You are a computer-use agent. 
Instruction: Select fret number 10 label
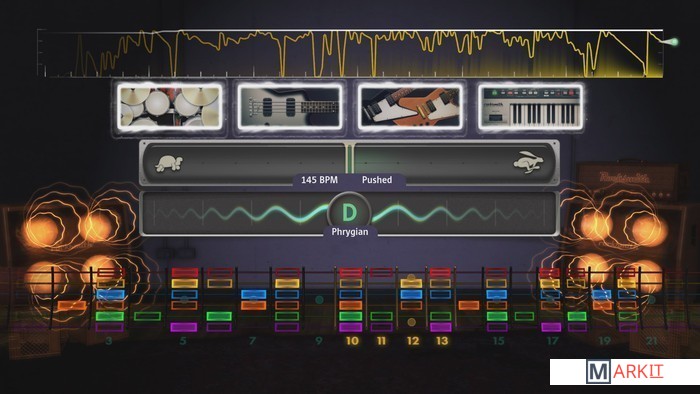coord(352,341)
